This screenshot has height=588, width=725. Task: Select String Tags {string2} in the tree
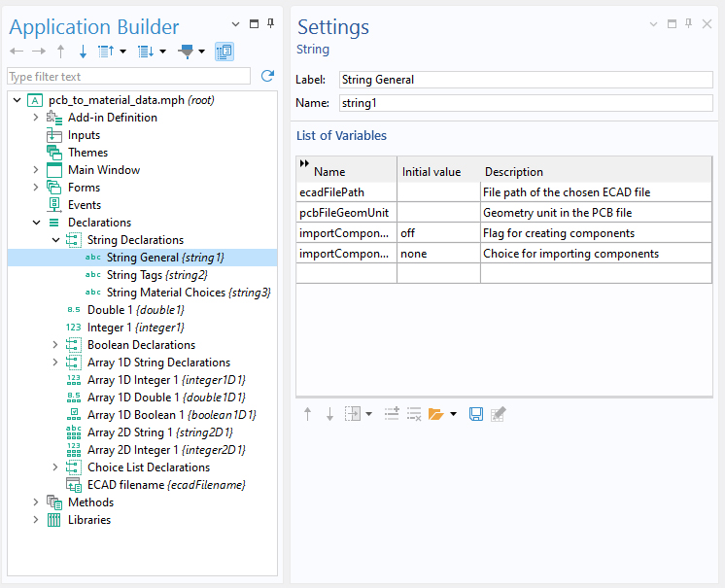pyautogui.click(x=156, y=275)
